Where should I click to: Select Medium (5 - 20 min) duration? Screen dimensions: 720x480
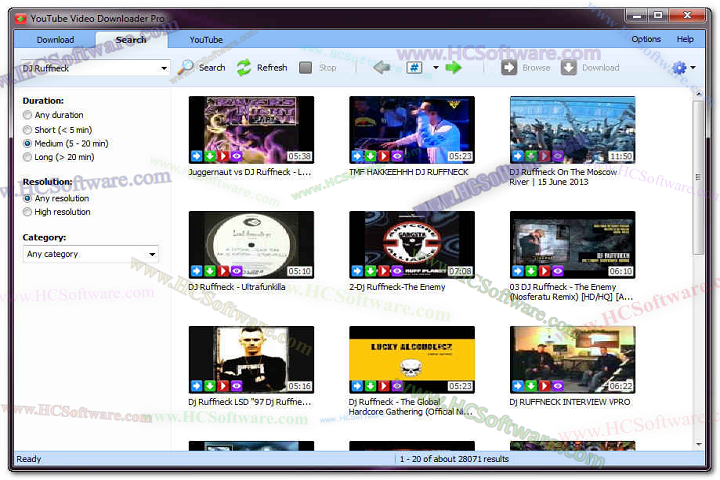pos(28,143)
